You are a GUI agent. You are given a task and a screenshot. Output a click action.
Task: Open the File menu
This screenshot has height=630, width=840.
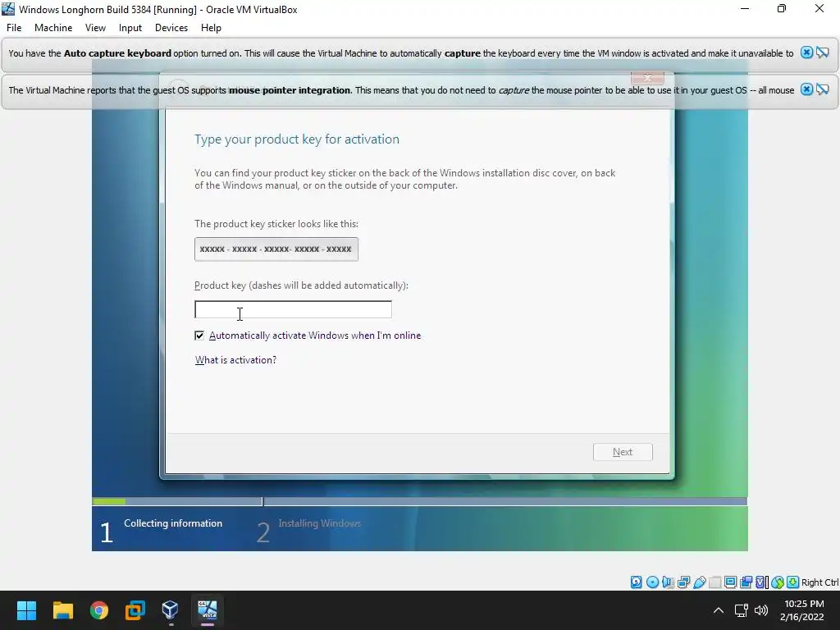[14, 28]
